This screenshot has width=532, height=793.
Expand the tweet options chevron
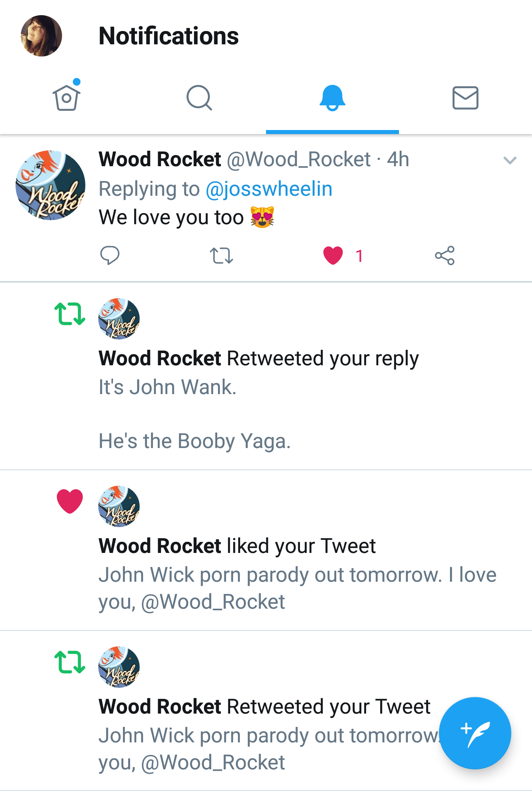click(x=510, y=160)
